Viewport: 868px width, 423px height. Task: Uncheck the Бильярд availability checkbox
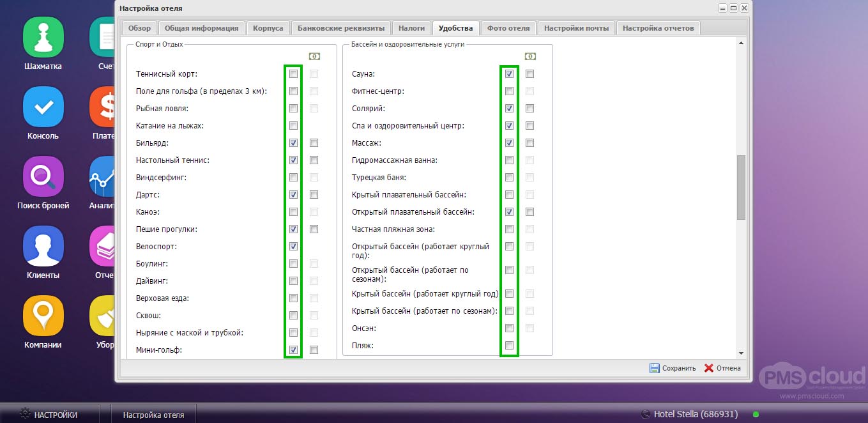(293, 143)
